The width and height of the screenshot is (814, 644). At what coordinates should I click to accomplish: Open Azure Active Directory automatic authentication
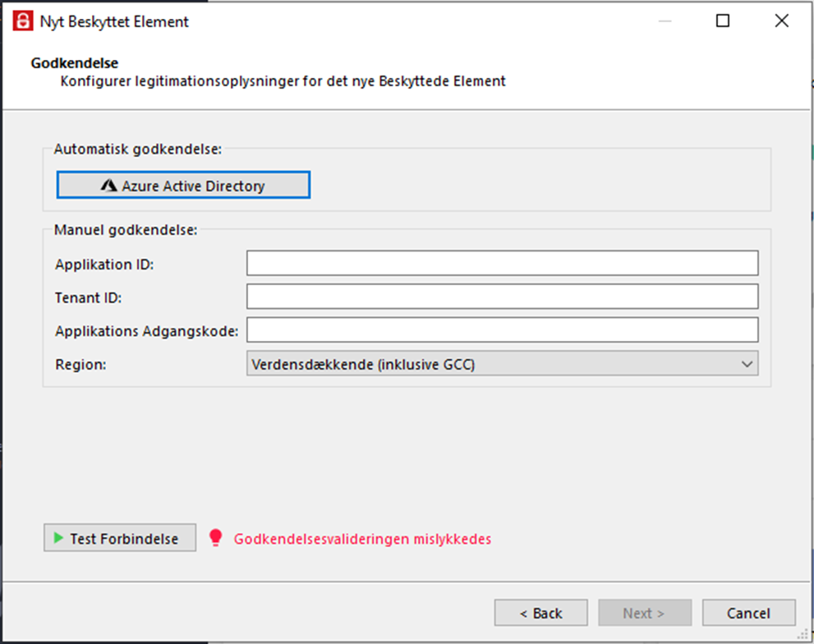coord(183,185)
